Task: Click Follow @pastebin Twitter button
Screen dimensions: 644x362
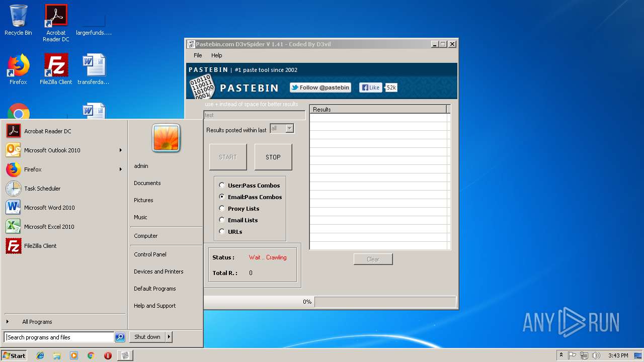Action: [x=320, y=87]
